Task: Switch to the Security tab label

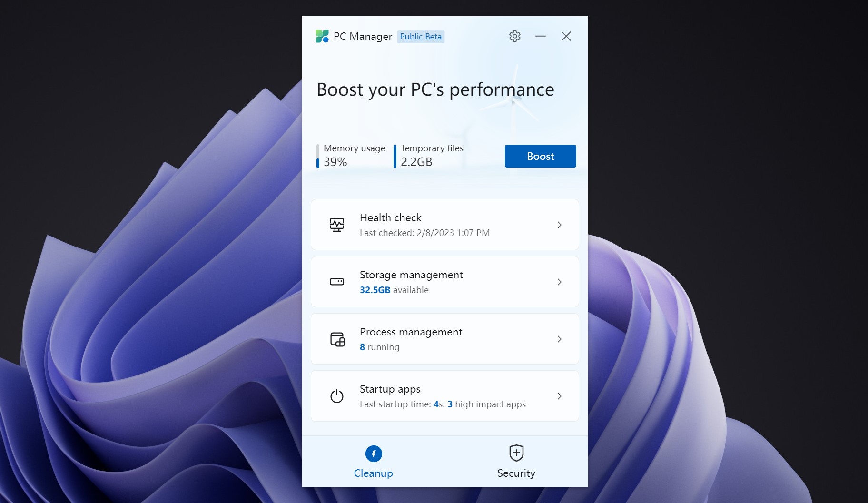Action: pos(516,473)
